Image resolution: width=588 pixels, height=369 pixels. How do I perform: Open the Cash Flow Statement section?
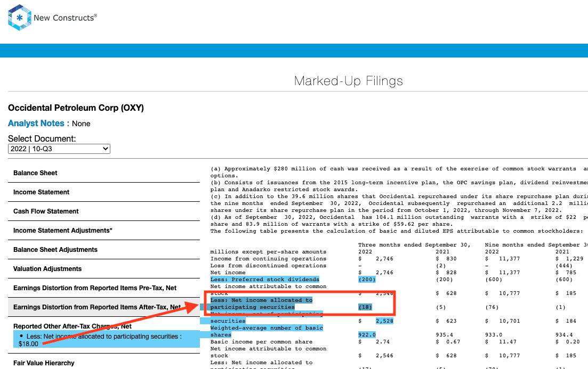point(46,211)
